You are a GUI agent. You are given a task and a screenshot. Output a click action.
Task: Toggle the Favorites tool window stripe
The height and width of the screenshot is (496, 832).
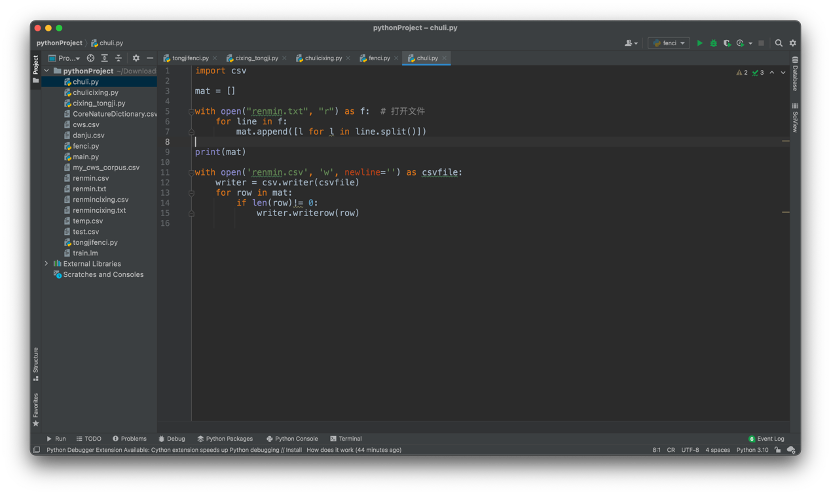click(x=36, y=410)
